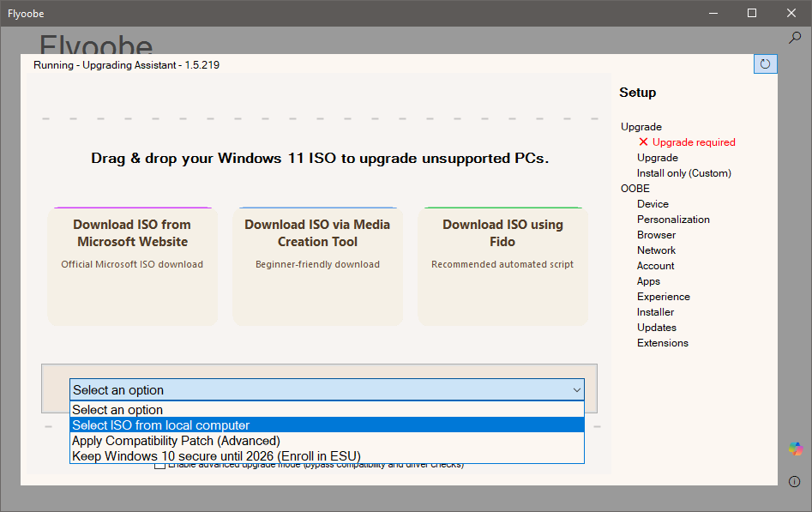Image resolution: width=812 pixels, height=512 pixels.
Task: Choose the 'Select an option' list entry
Action: pyautogui.click(x=327, y=409)
